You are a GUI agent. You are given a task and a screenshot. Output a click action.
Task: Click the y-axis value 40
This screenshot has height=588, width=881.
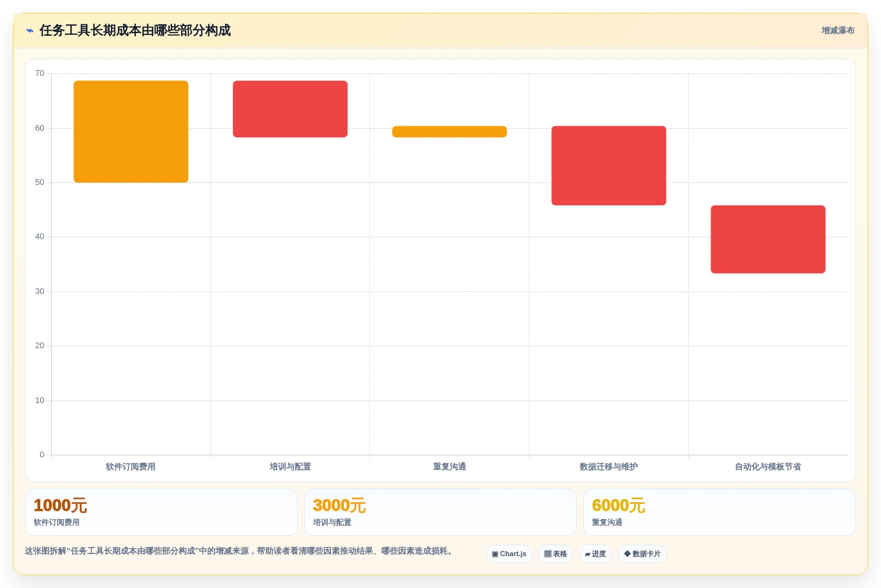click(x=40, y=237)
